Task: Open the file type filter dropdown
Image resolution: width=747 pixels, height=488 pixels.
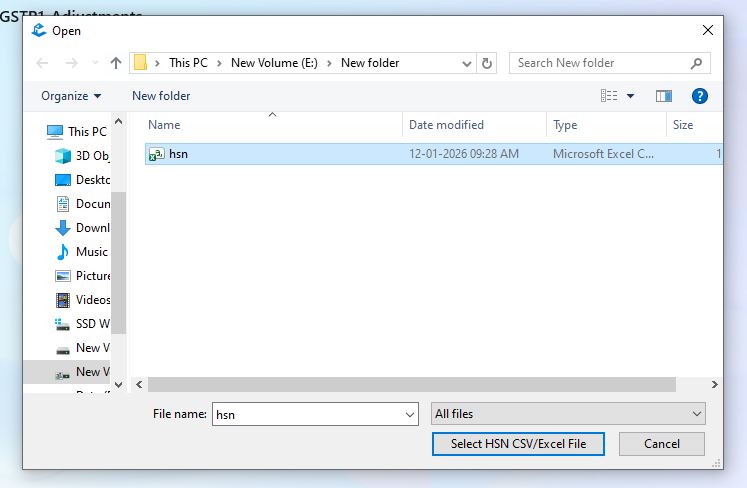Action: tap(568, 414)
